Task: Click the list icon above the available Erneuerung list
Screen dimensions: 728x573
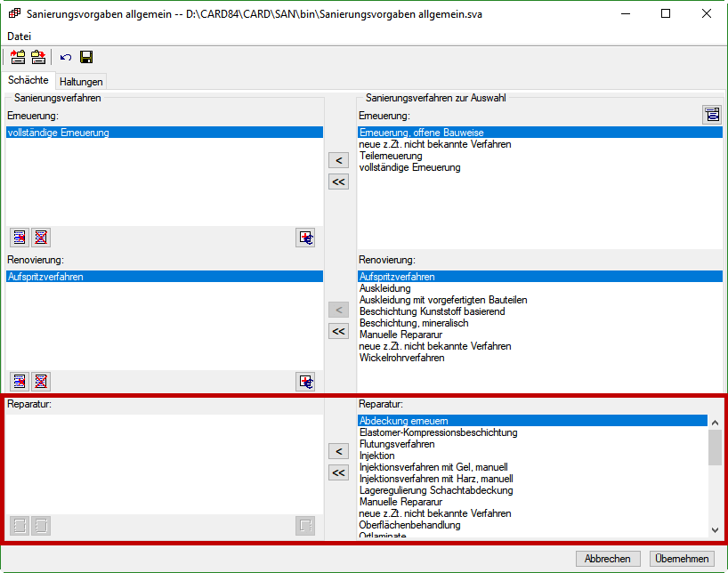Action: click(x=712, y=115)
